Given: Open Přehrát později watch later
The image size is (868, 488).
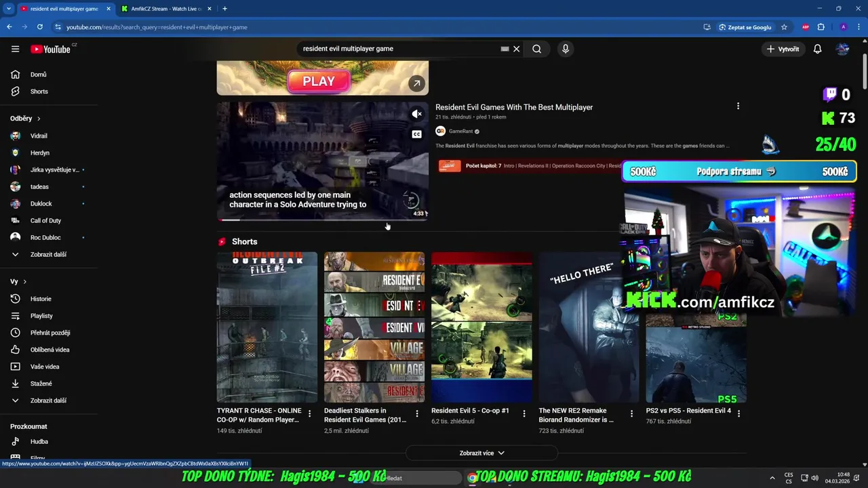Looking at the screenshot, I should (x=49, y=333).
